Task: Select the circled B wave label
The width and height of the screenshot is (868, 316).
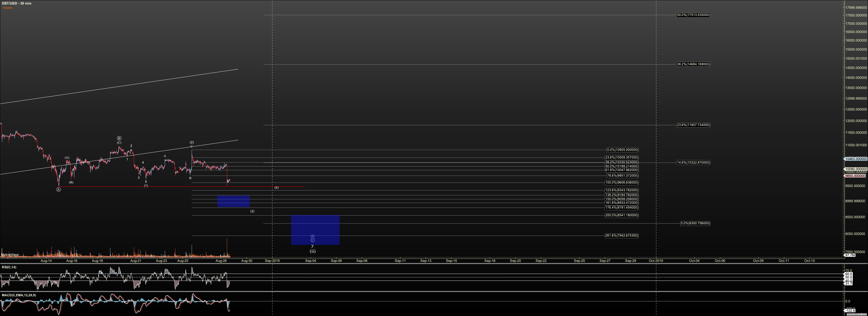Action: click(x=119, y=139)
